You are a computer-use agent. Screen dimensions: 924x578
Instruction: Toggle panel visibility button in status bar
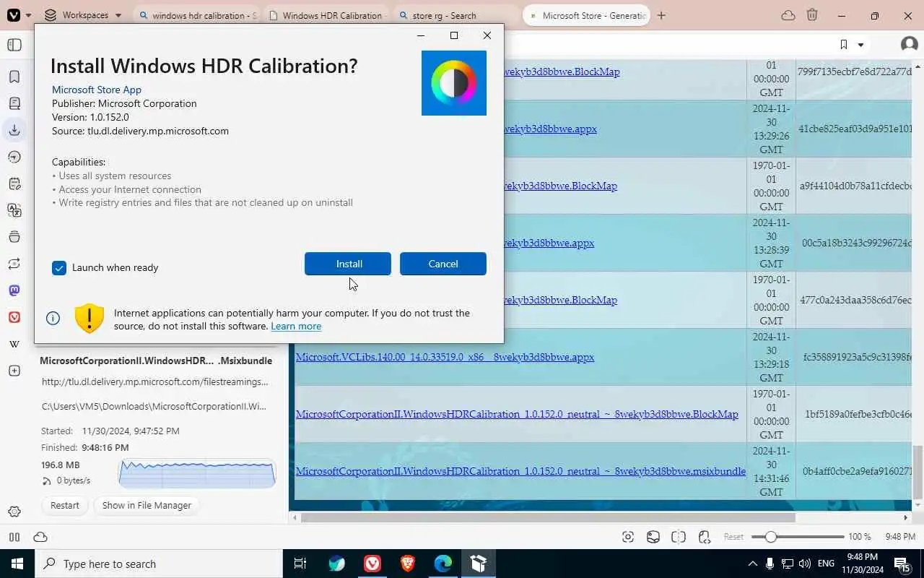tap(14, 537)
